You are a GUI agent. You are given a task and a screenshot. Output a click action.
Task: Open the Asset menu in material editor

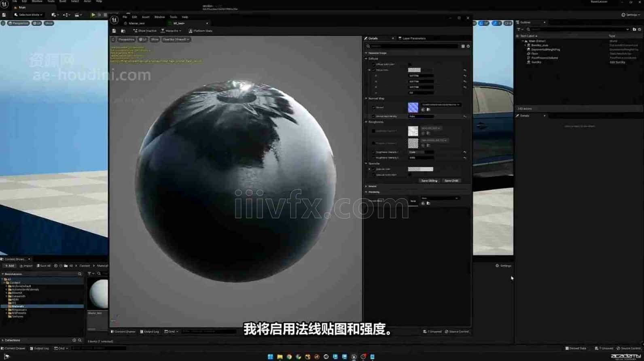[146, 17]
